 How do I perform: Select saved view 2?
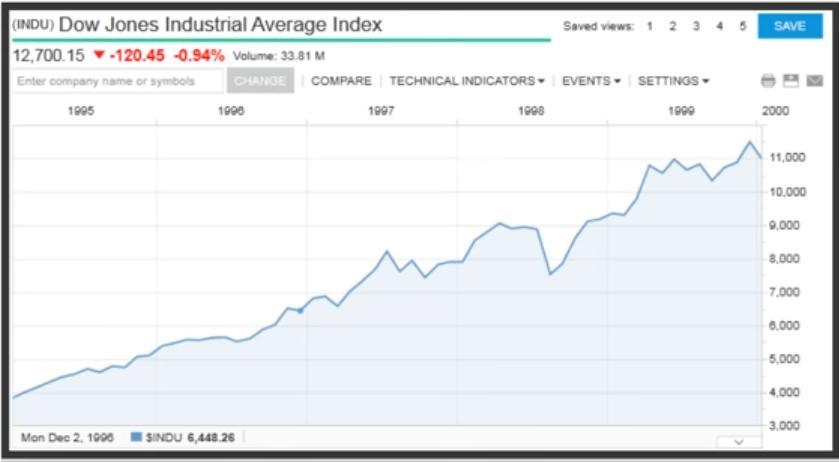click(x=673, y=26)
